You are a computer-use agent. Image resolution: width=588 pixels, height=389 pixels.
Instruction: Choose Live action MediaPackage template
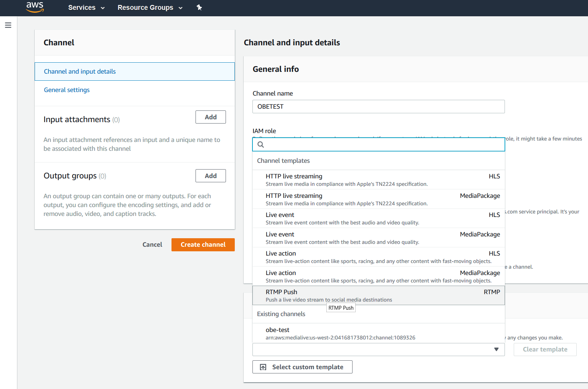pyautogui.click(x=379, y=276)
